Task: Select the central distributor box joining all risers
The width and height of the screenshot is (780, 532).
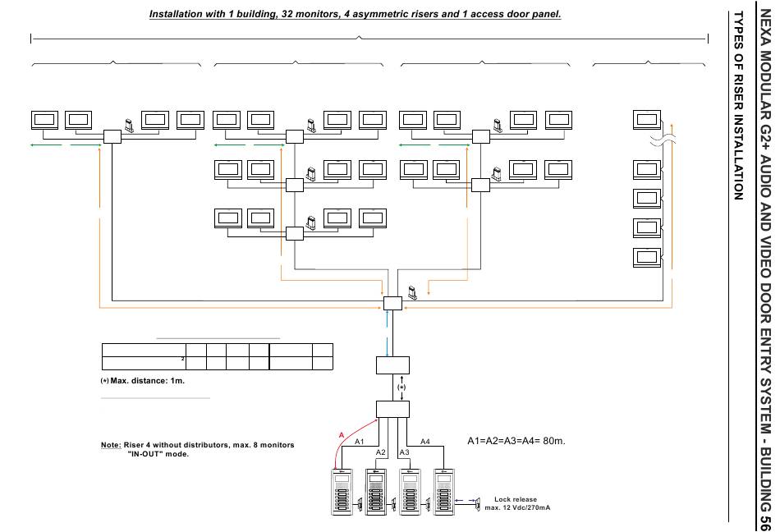Action: tap(393, 303)
